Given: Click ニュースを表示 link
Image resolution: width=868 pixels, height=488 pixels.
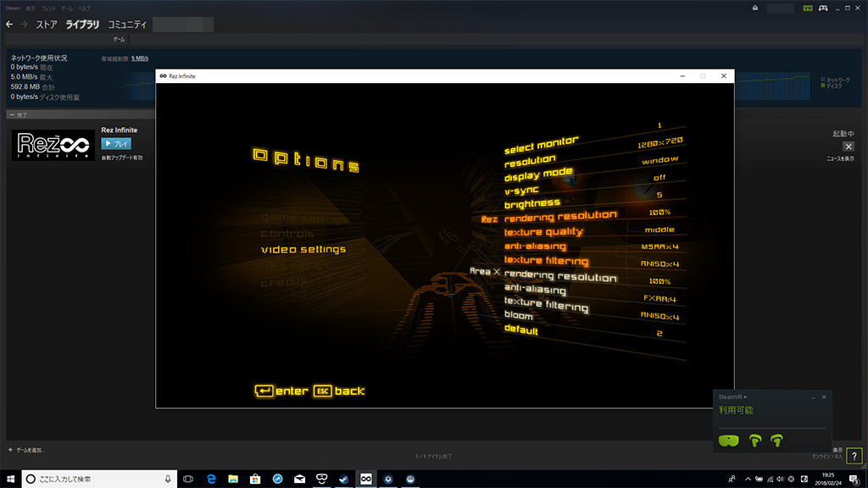Looking at the screenshot, I should pyautogui.click(x=840, y=158).
